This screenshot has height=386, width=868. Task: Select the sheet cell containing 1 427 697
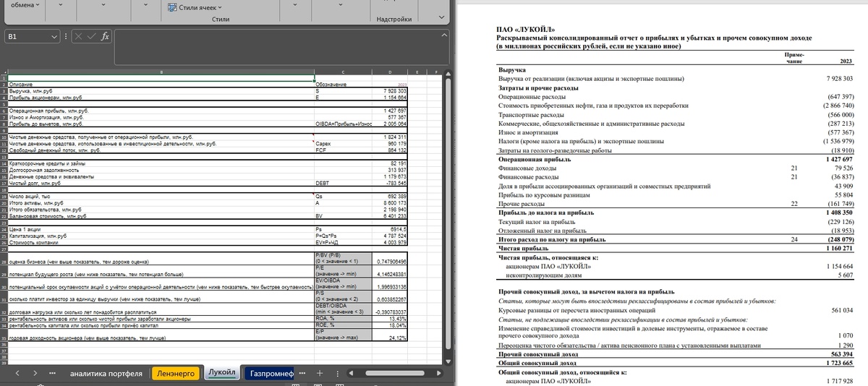tap(391, 111)
